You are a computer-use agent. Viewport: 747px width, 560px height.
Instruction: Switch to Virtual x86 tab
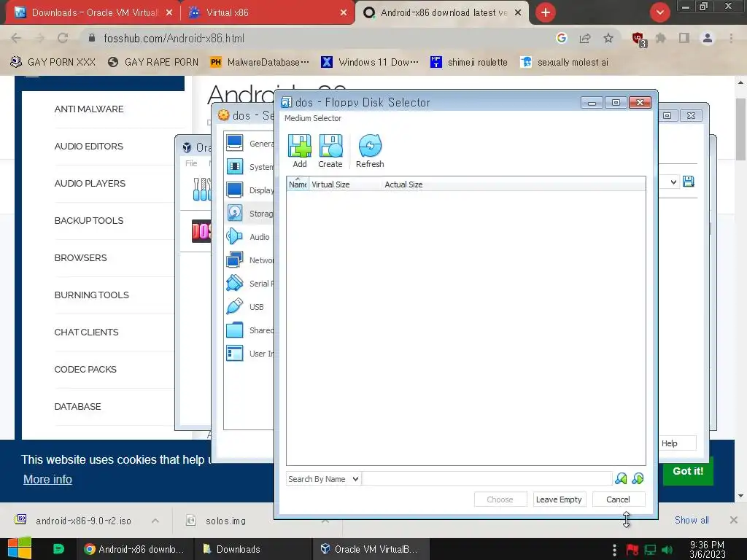[x=268, y=13]
